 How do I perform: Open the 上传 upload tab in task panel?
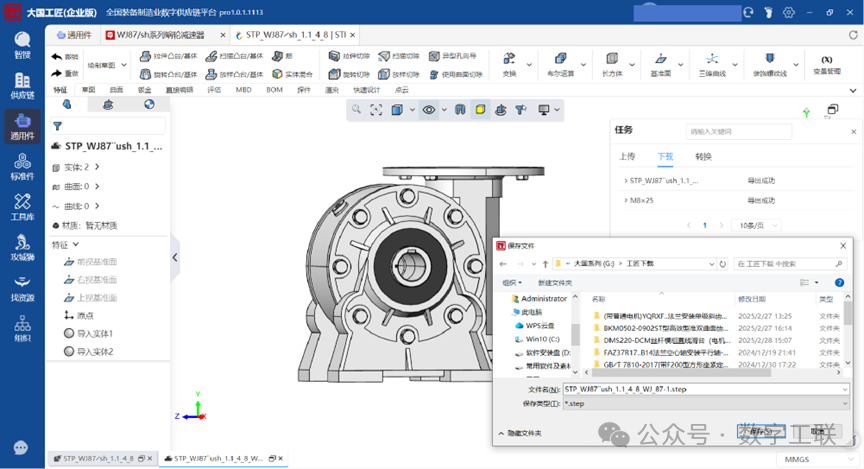[x=627, y=157]
